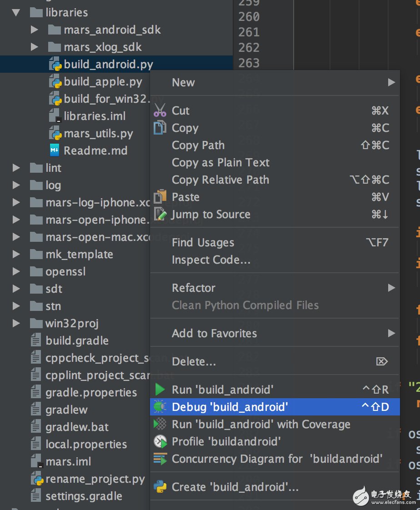
Task: Select the Readme.md file
Action: 95,150
